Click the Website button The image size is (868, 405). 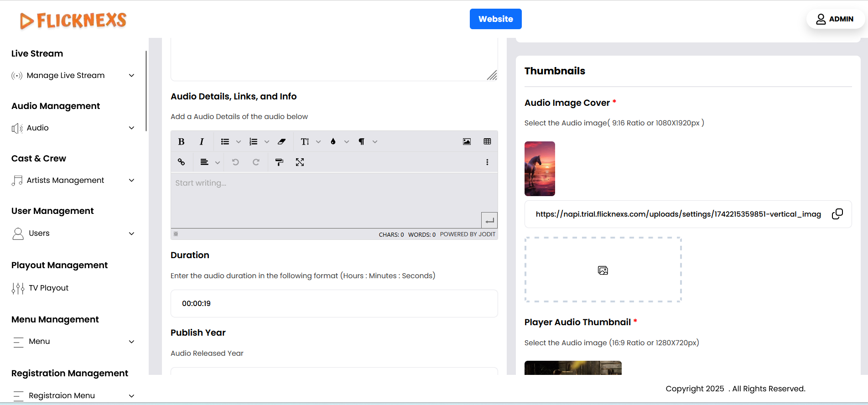point(495,19)
